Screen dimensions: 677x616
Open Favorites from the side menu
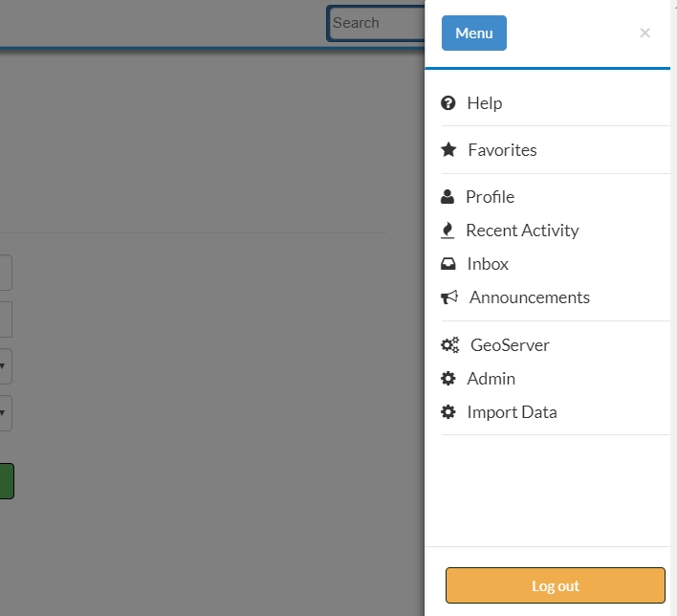click(x=502, y=150)
